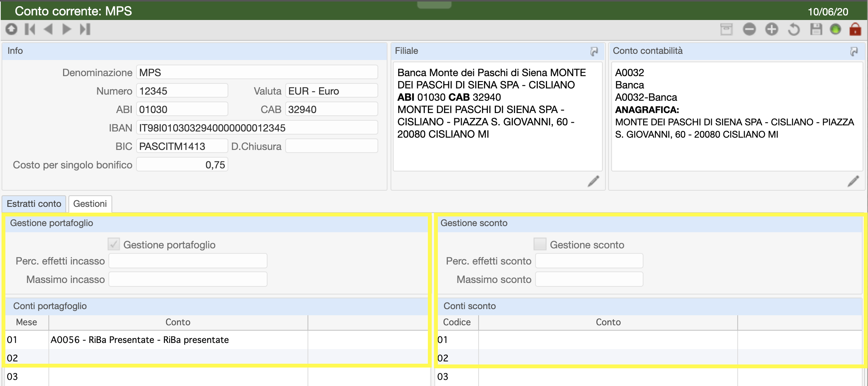Open the Valuta EUR - Euro field
Screen dimensions: 868x386
(332, 91)
